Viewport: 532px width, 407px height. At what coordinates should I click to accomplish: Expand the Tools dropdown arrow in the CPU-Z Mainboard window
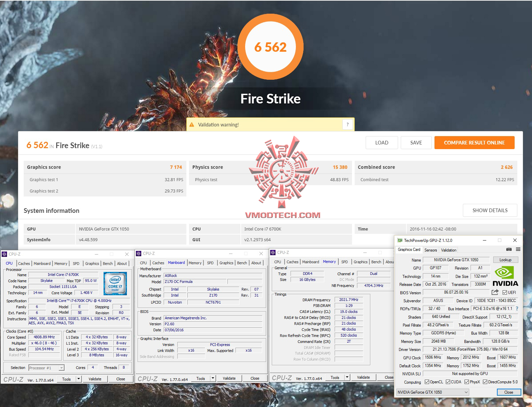tap(213, 378)
